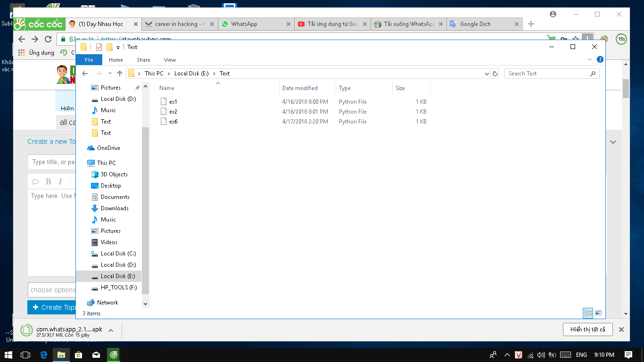Switch to details view layout
The width and height of the screenshot is (644, 362).
pyautogui.click(x=588, y=313)
